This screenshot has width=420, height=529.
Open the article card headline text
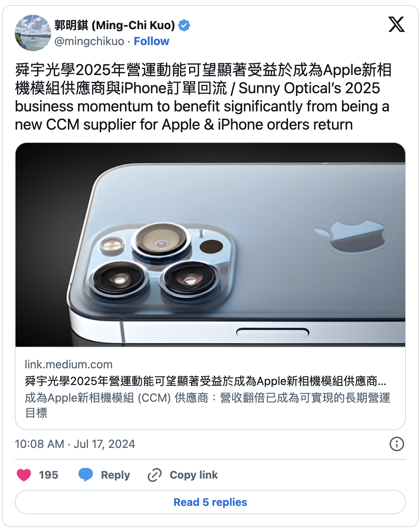tap(205, 381)
